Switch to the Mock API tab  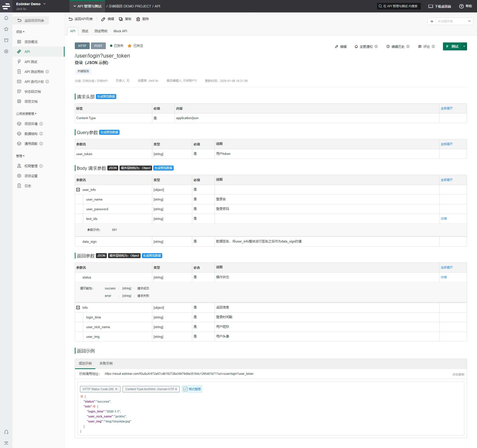pos(120,31)
